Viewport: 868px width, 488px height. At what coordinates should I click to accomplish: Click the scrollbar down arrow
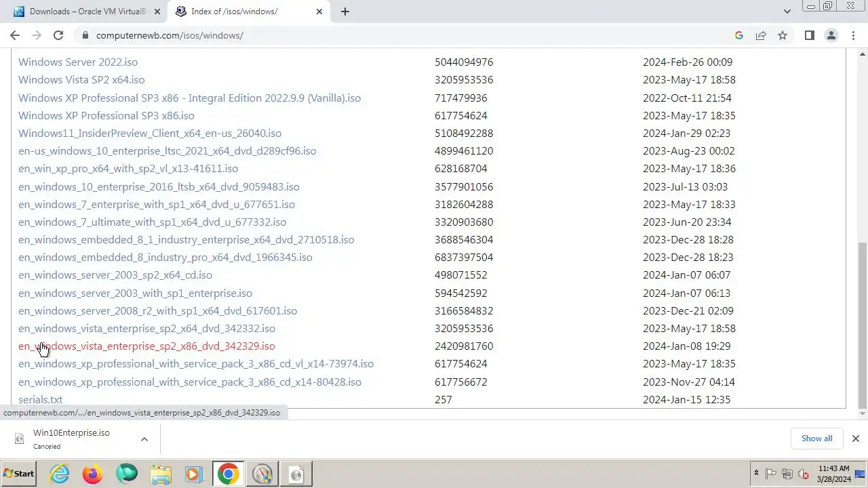point(863,413)
